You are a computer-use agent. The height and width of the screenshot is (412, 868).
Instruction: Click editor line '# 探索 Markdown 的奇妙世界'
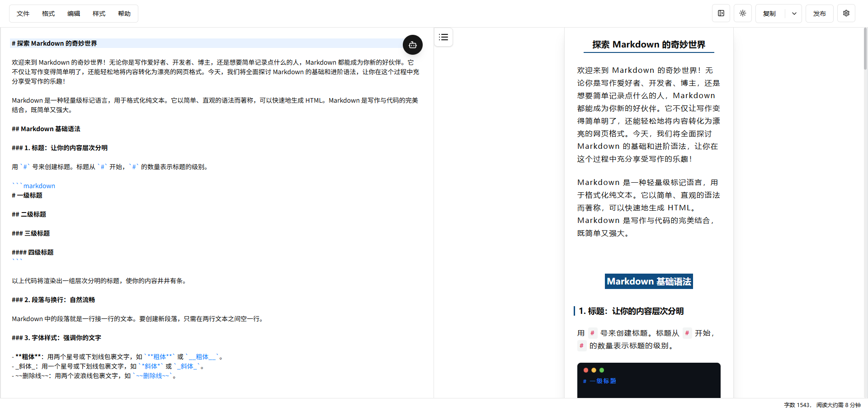click(x=54, y=43)
